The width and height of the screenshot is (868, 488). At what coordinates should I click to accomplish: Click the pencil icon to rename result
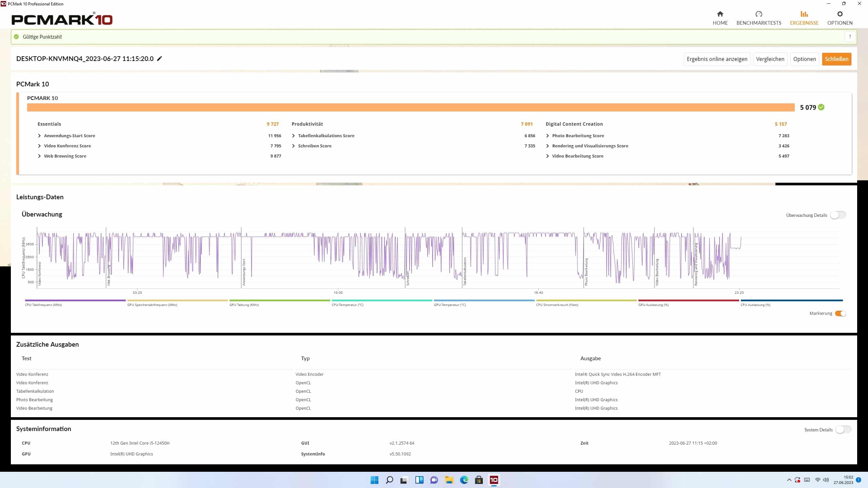click(160, 59)
